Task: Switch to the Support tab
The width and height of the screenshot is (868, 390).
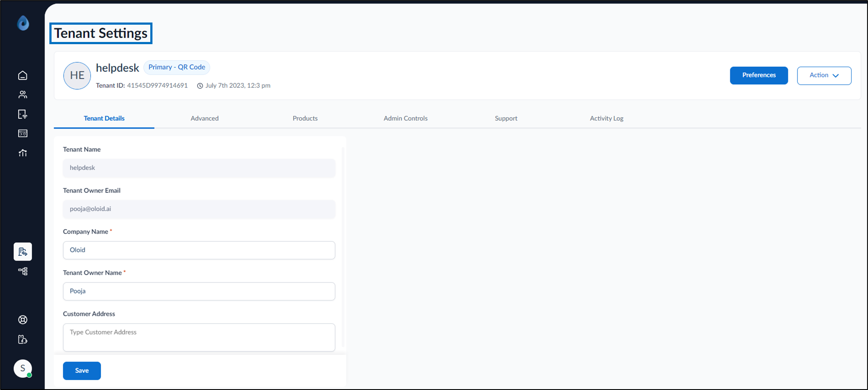Action: [x=506, y=118]
